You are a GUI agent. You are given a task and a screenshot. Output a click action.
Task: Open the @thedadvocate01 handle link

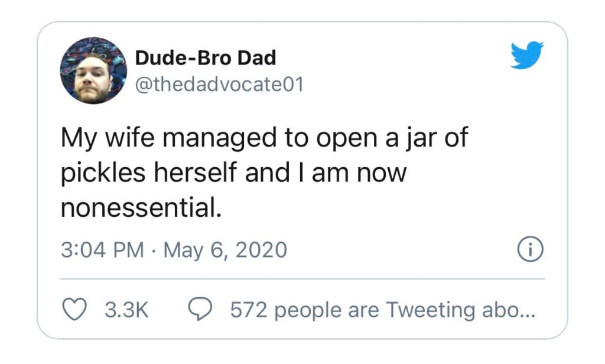click(x=219, y=84)
